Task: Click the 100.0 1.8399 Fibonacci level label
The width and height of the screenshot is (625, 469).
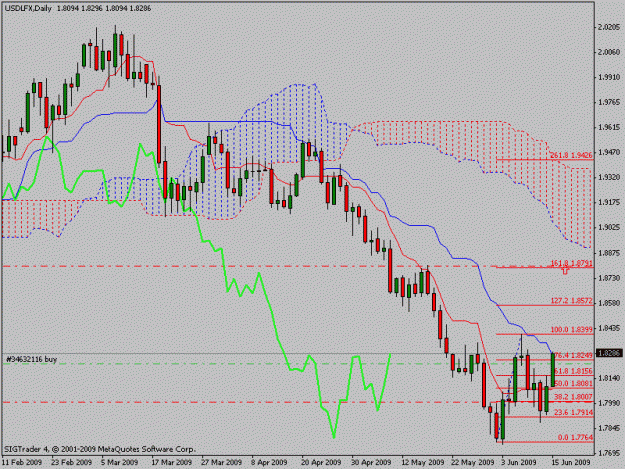Action: point(572,330)
